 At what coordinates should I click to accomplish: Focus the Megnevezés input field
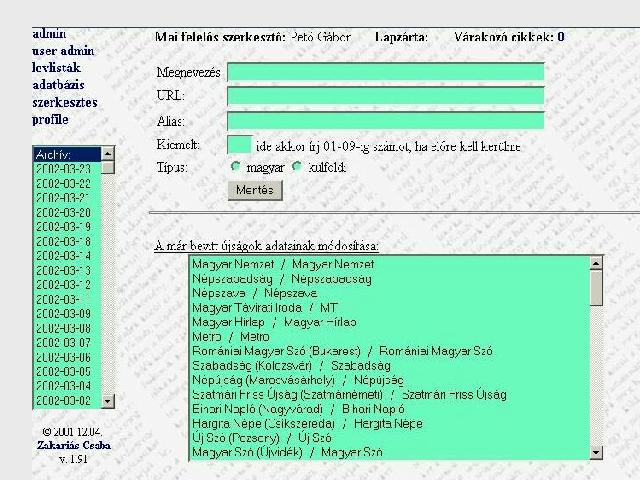[x=386, y=72]
